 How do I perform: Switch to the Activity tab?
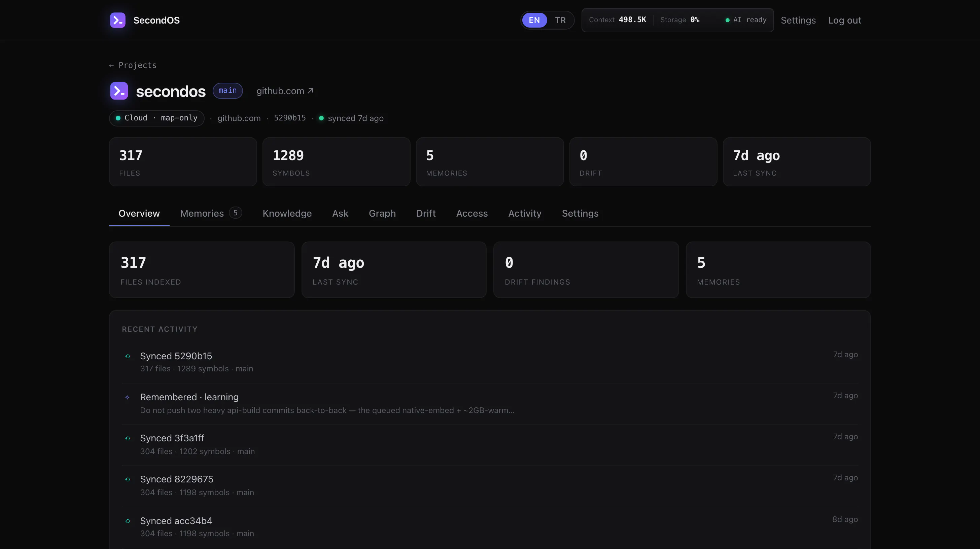point(525,213)
